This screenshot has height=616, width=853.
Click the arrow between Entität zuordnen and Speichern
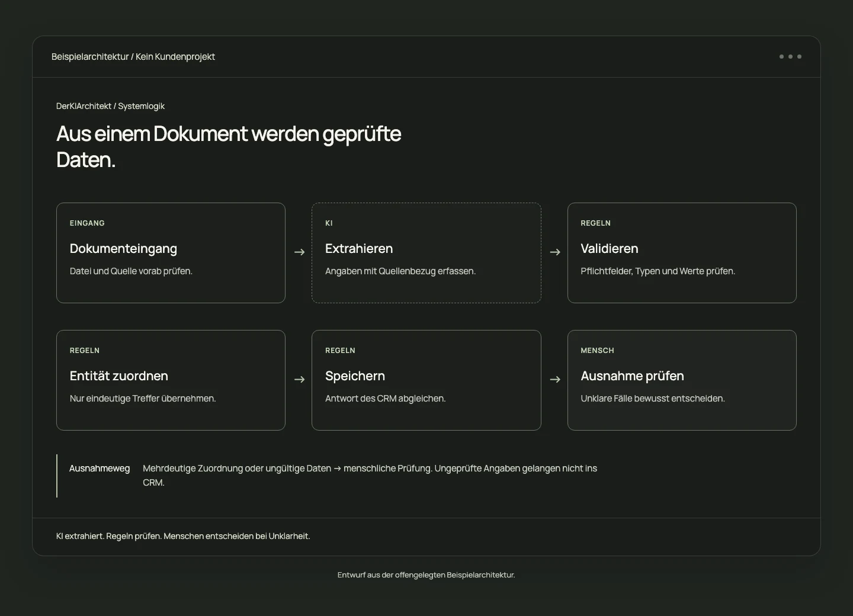pos(299,380)
